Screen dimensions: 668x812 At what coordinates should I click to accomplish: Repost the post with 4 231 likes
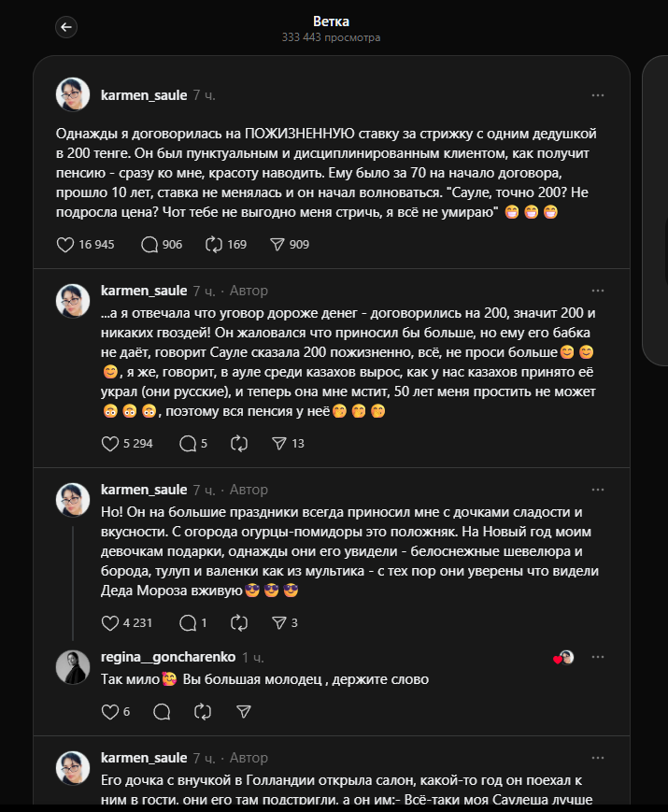click(x=239, y=623)
